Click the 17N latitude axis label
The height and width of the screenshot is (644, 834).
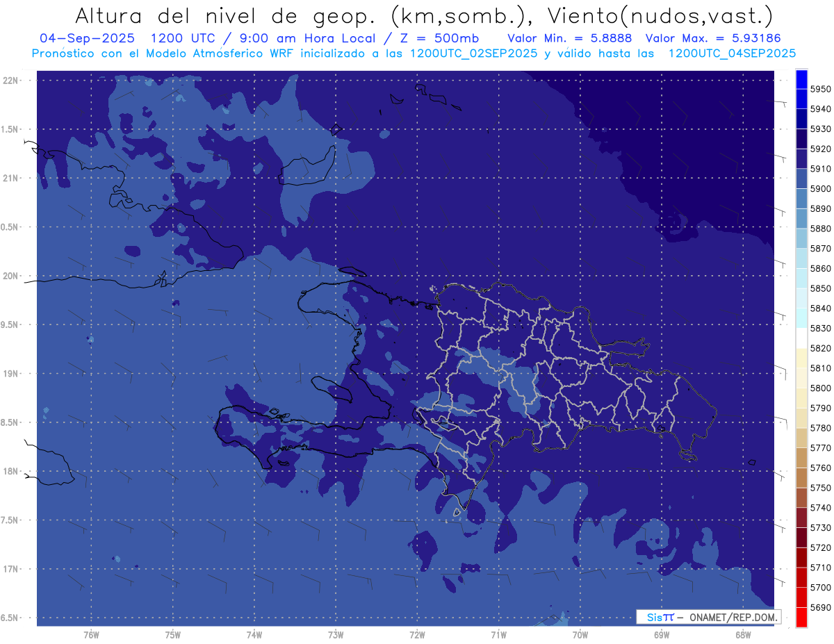pyautogui.click(x=10, y=570)
